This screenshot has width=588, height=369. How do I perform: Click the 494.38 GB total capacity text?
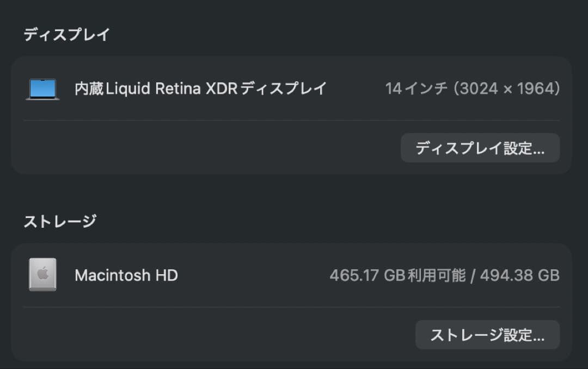(519, 275)
